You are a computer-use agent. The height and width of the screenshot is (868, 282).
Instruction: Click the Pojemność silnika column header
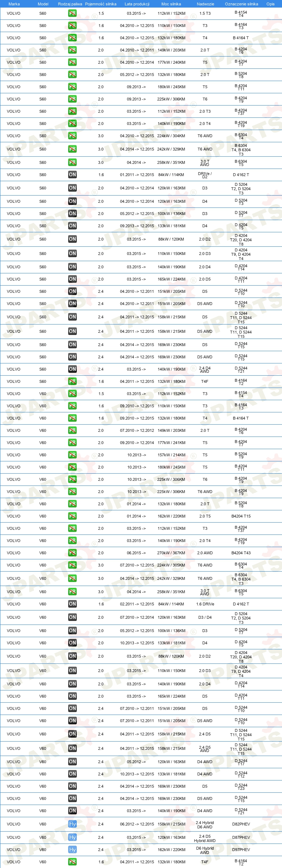[101, 4]
